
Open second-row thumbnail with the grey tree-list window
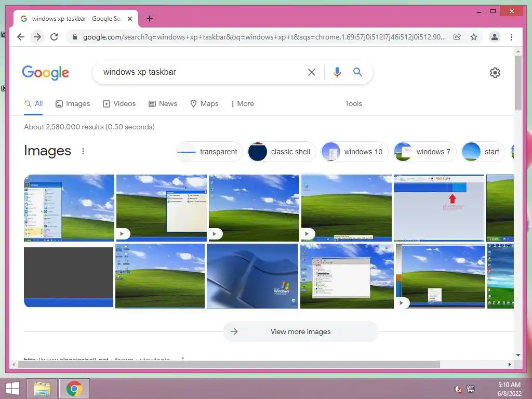347,276
